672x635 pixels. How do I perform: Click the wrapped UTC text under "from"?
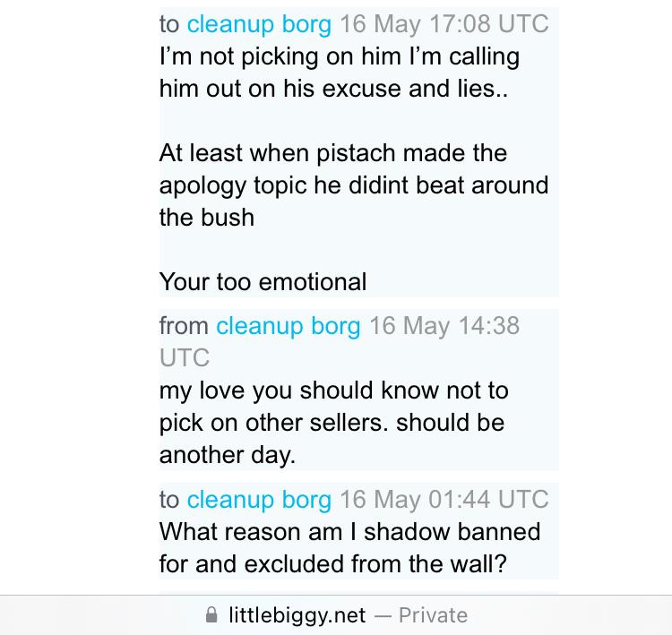pos(184,357)
